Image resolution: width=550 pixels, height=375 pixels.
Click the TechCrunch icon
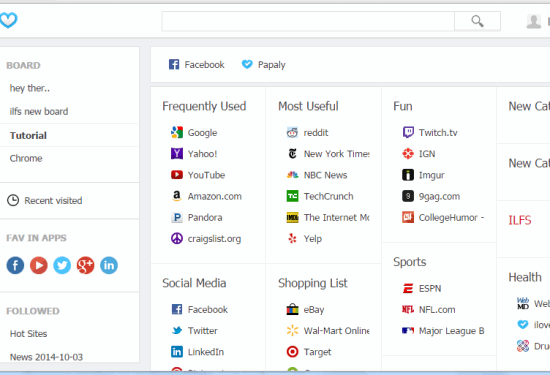pos(292,196)
